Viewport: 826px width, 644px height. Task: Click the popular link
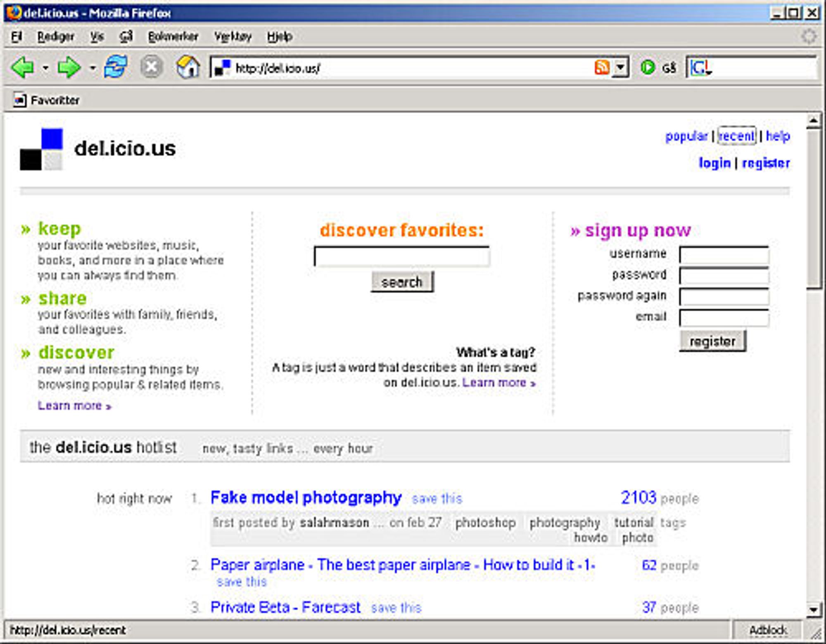point(686,136)
